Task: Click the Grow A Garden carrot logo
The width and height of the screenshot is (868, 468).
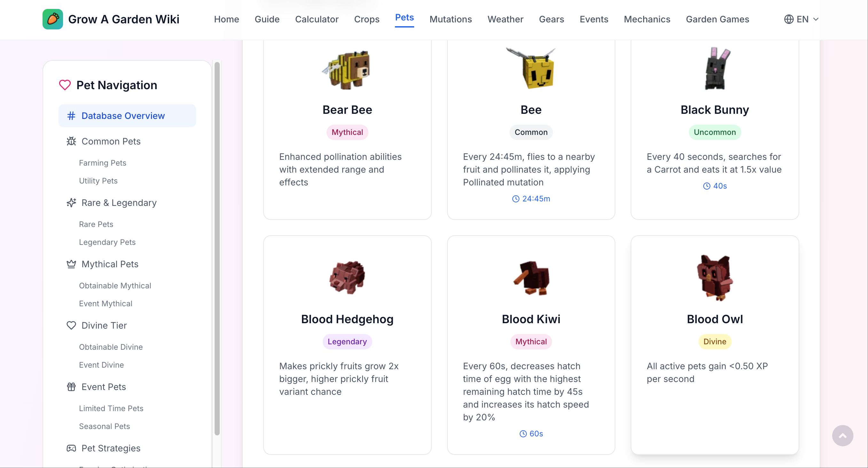Action: pos(52,19)
